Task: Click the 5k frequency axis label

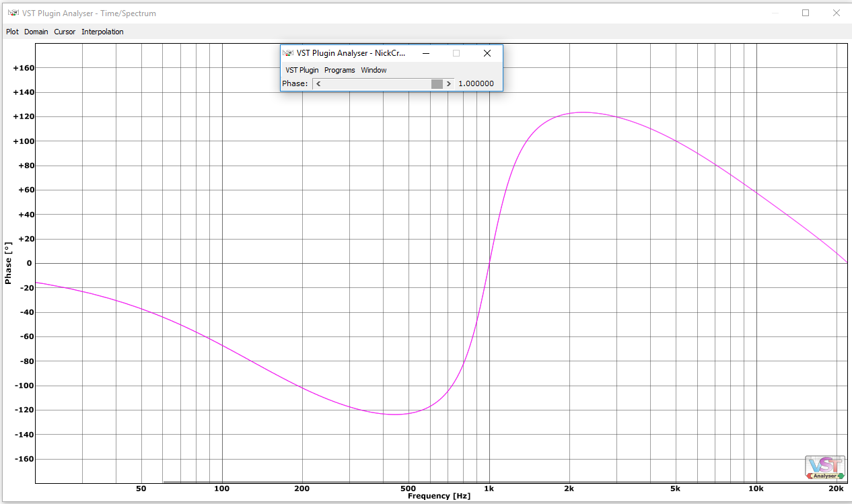Action: [x=675, y=489]
